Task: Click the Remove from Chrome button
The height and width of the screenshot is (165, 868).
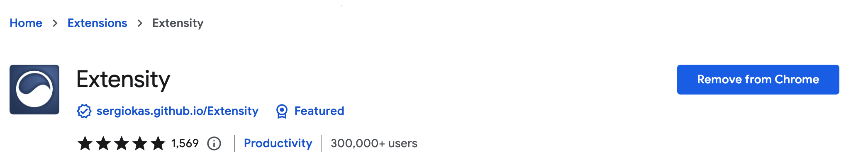Action: click(758, 80)
